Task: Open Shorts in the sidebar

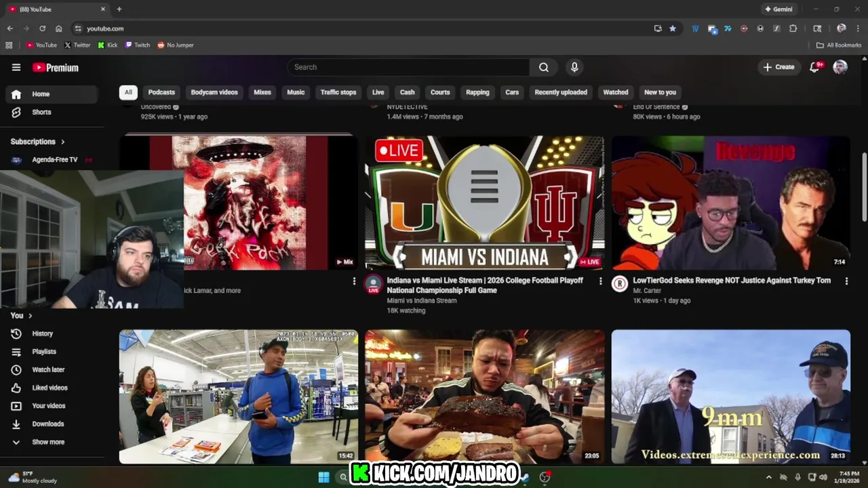Action: [52, 112]
